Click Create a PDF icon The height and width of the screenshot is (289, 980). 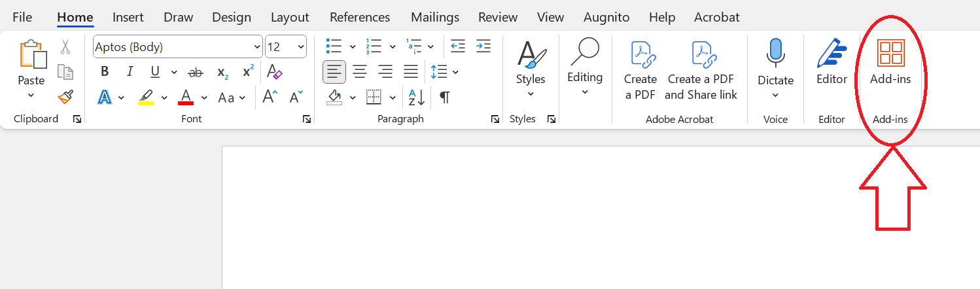coord(640,70)
